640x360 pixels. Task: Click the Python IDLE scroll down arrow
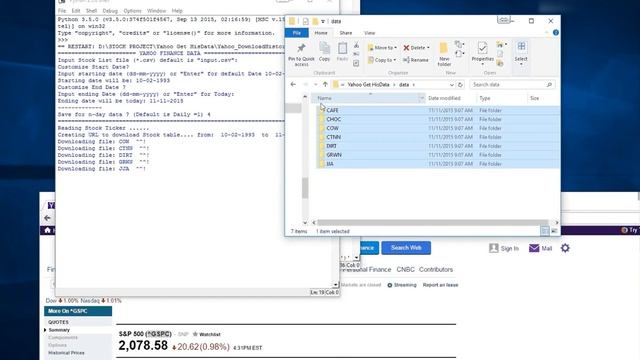[x=336, y=284]
